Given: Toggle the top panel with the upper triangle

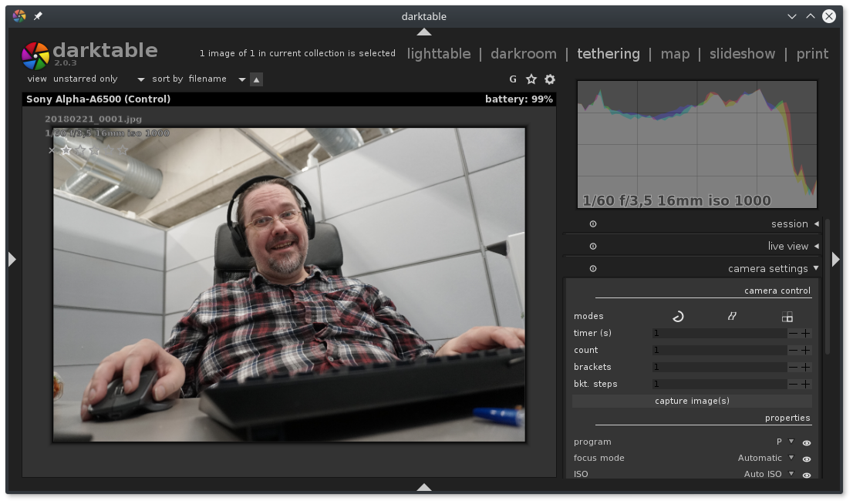Looking at the screenshot, I should click(423, 32).
